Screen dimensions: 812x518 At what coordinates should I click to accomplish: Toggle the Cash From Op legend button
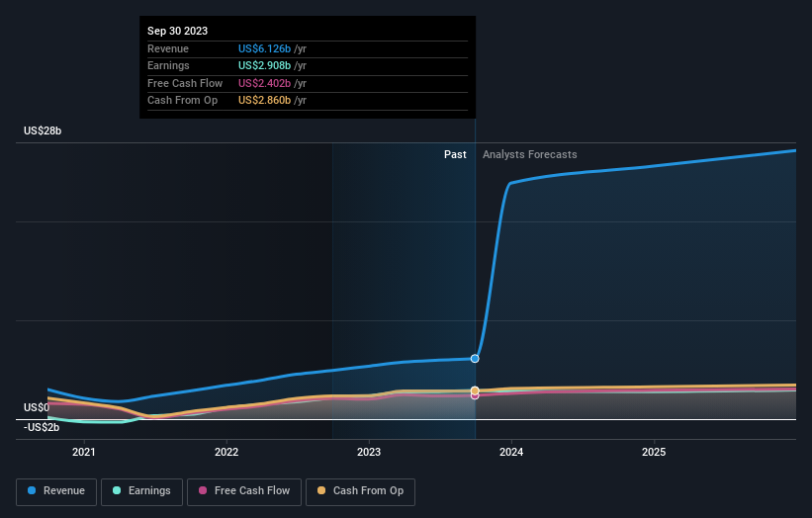tap(360, 491)
